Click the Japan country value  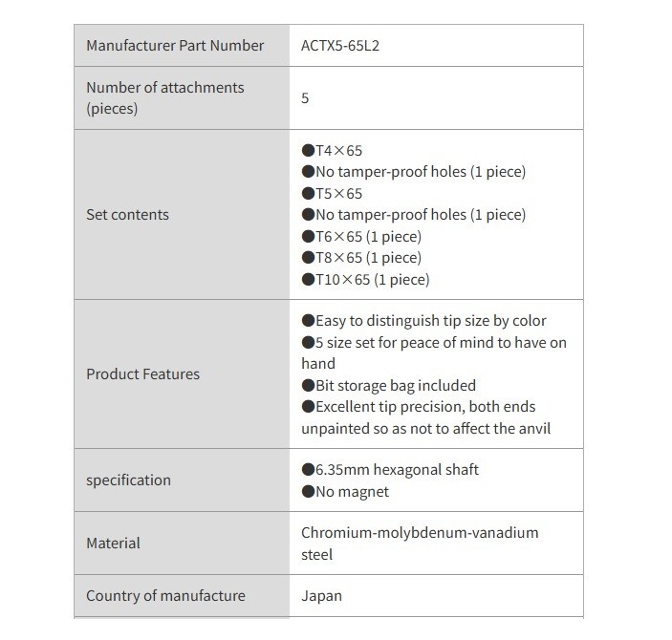tap(321, 596)
